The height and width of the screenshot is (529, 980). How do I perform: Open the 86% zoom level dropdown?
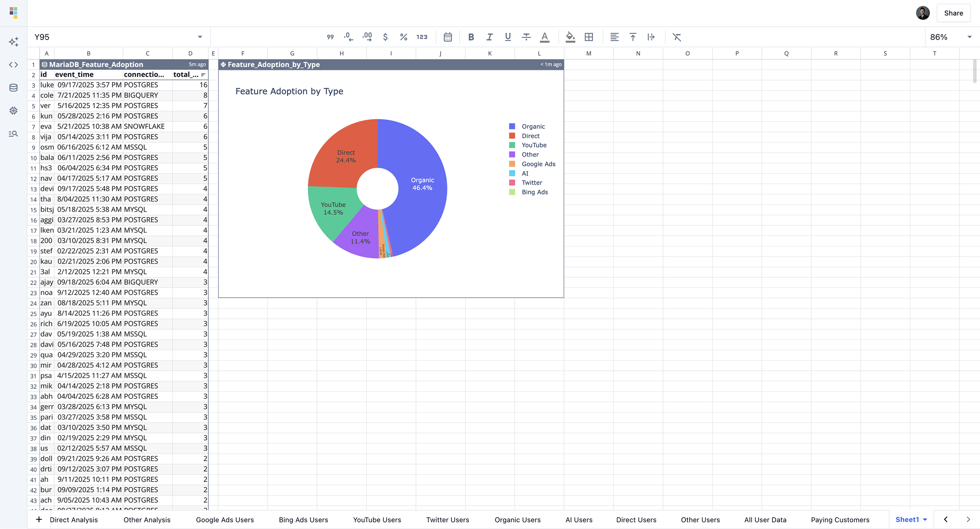point(969,37)
